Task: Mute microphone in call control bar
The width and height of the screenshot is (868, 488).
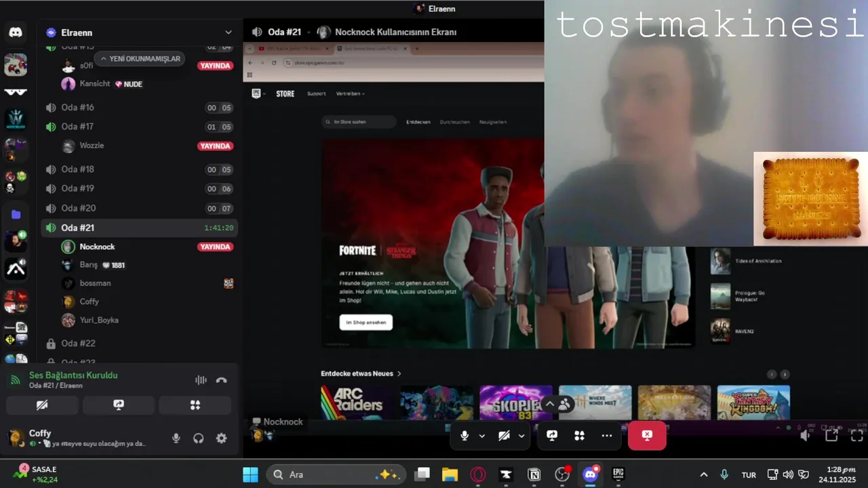Action: [465, 436]
